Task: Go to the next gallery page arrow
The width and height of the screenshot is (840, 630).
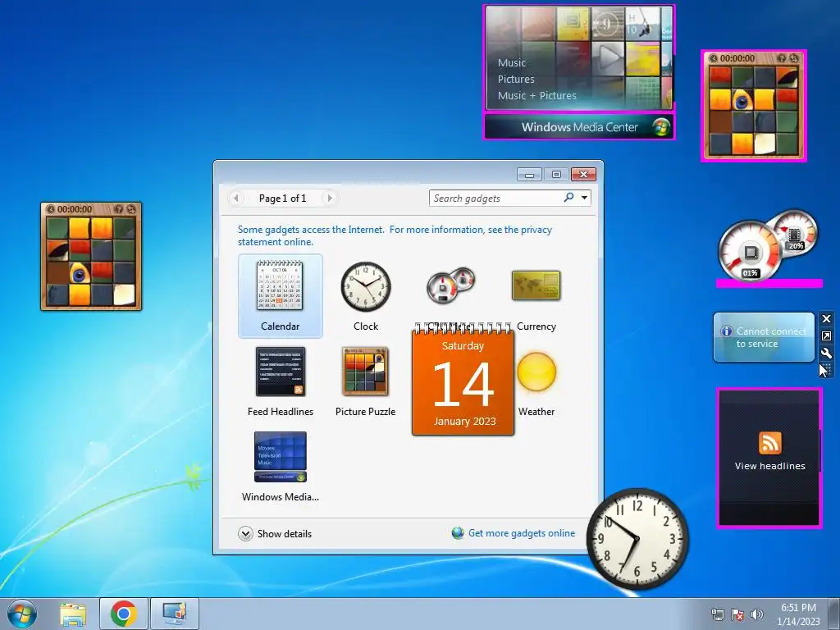Action: pyautogui.click(x=330, y=199)
